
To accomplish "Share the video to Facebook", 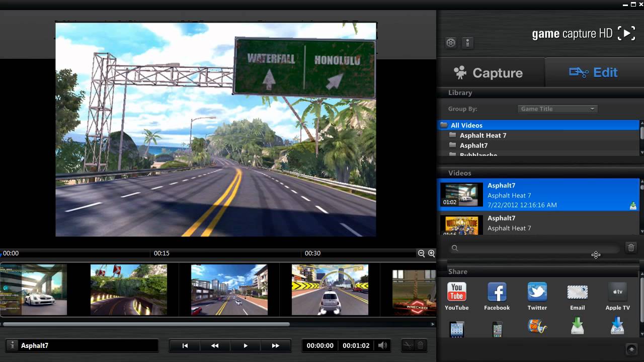I will (x=497, y=296).
